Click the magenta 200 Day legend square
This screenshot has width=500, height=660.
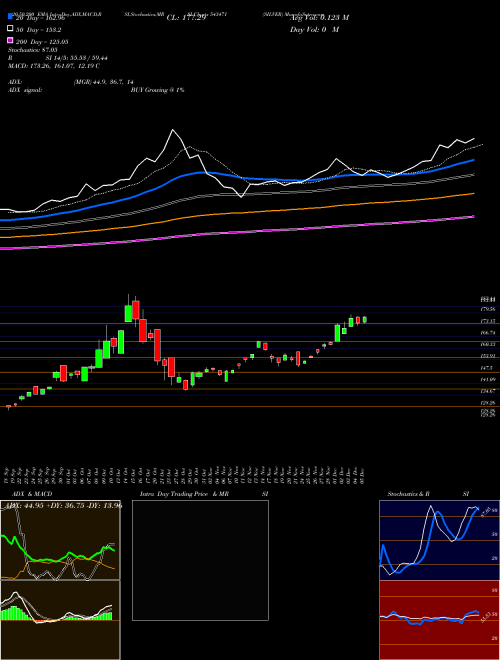pyautogui.click(x=10, y=41)
